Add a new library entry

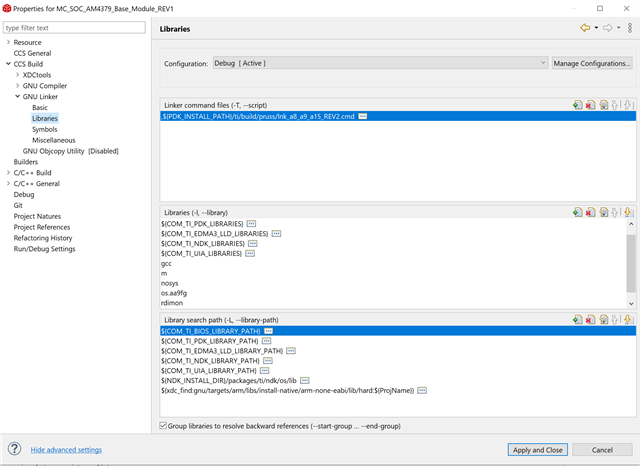578,212
